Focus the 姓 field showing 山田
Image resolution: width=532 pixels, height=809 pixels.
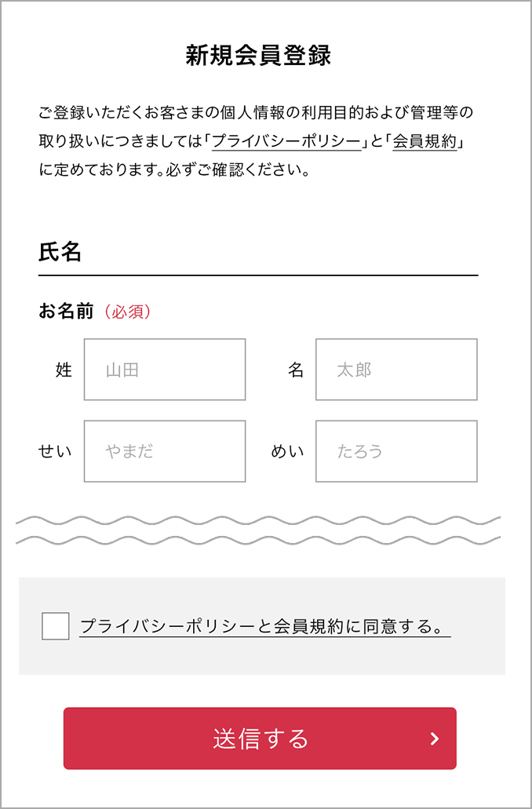click(165, 370)
